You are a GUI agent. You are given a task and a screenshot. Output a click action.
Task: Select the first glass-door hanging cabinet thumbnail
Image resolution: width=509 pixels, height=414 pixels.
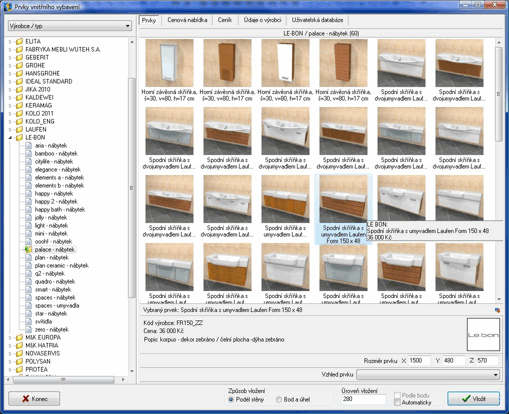169,63
